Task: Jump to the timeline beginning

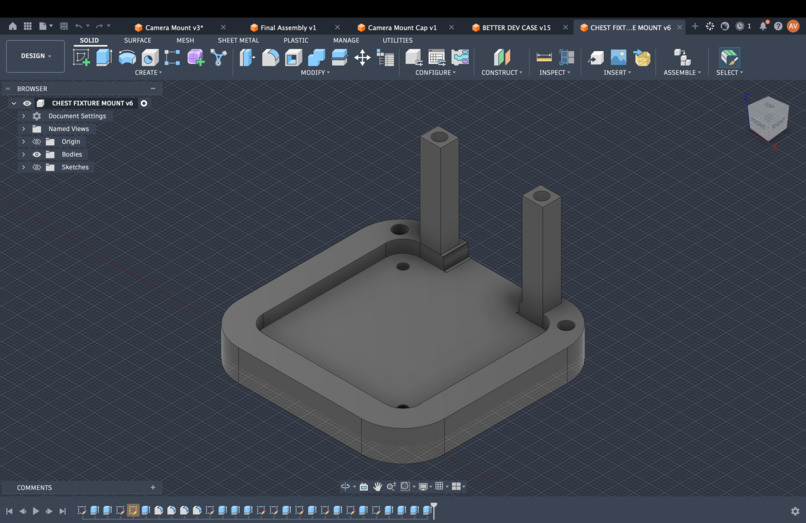Action: [9, 511]
